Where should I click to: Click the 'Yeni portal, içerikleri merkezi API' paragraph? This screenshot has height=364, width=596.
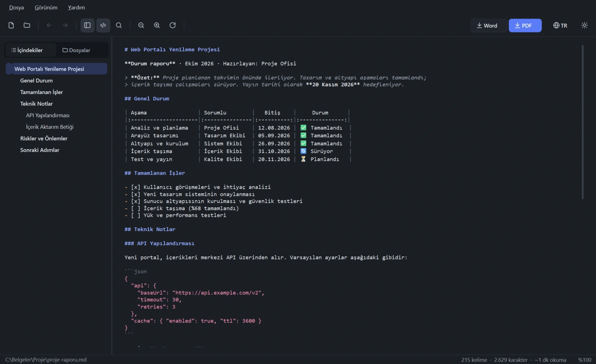point(266,258)
